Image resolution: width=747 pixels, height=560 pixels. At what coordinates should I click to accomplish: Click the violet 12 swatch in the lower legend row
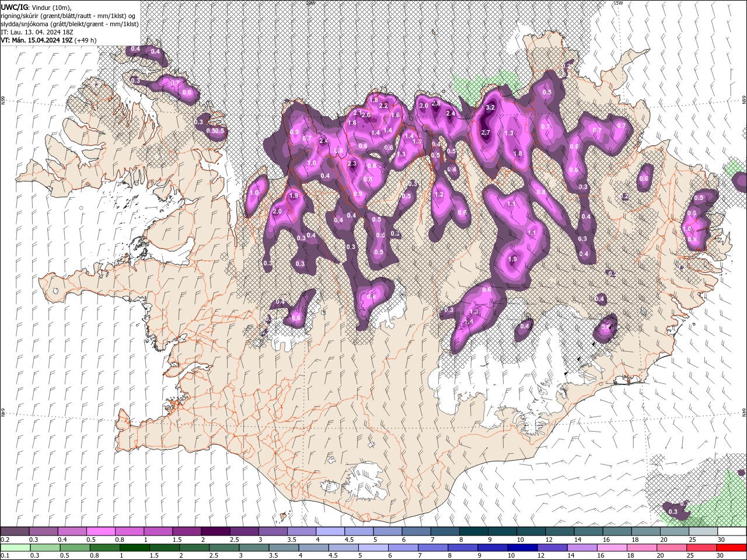552,548
